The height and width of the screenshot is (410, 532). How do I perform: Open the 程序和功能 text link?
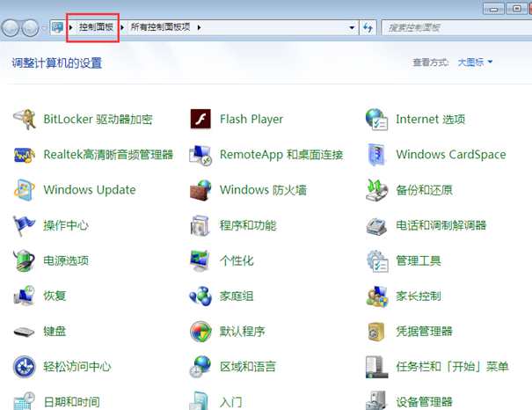pyautogui.click(x=248, y=225)
